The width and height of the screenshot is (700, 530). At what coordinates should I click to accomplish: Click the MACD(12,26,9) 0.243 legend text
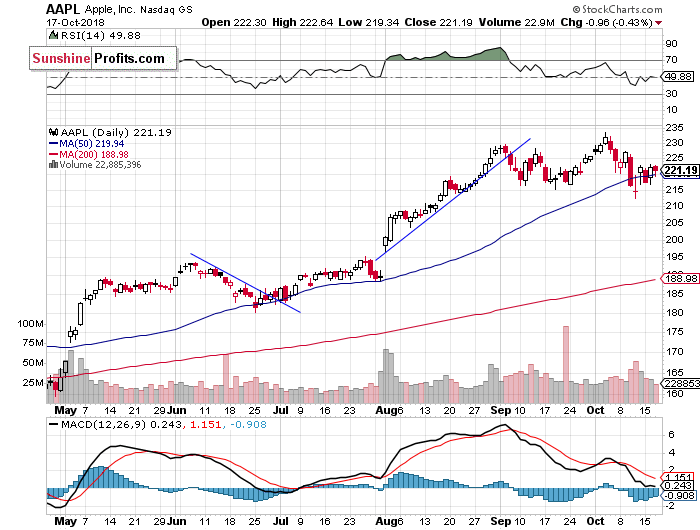(121, 425)
